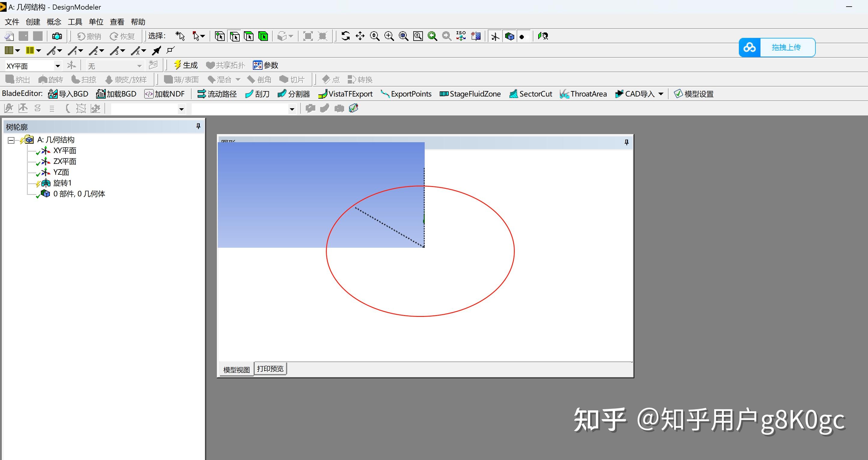Click the VistaTFExport tool
The width and height of the screenshot is (868, 460).
(x=345, y=94)
